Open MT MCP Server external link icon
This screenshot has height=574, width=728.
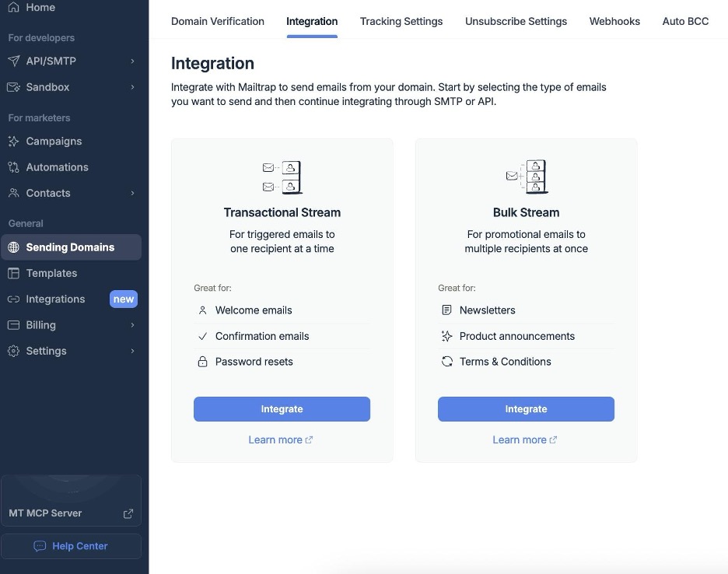128,513
